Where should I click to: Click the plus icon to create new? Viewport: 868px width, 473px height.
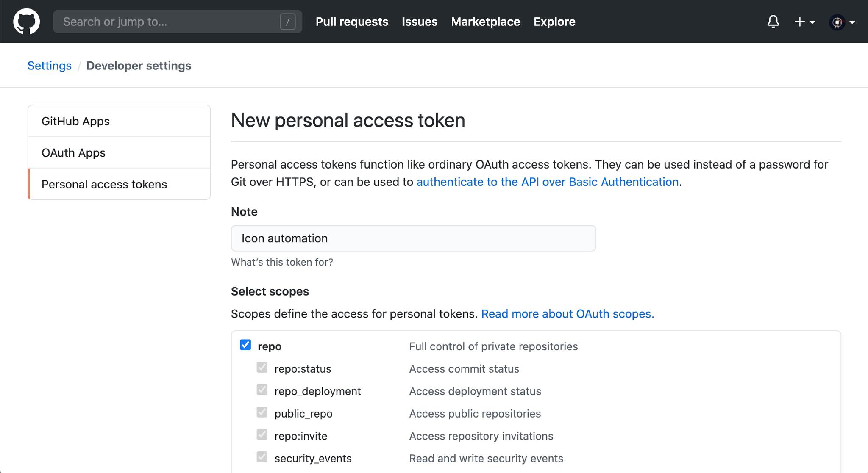(x=799, y=21)
